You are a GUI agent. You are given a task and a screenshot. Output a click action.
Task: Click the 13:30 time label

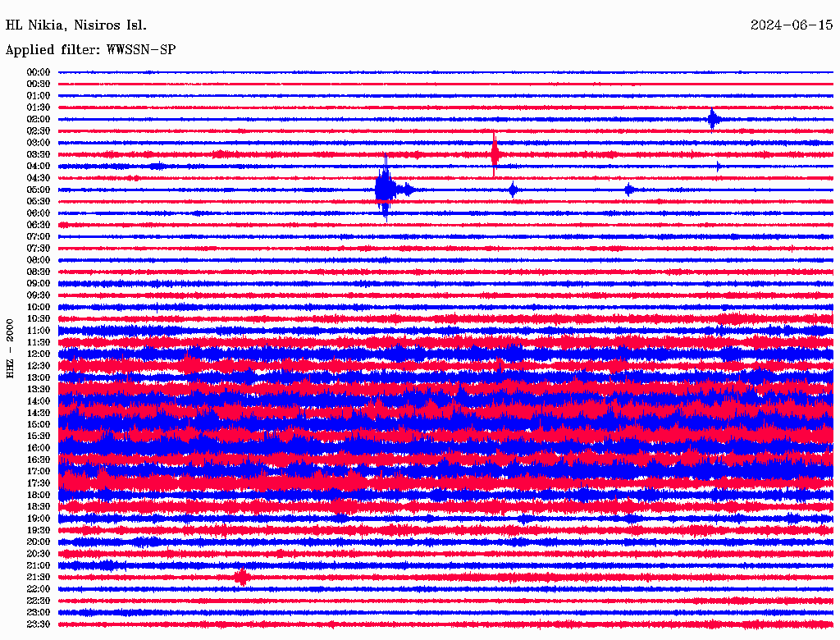click(x=38, y=389)
